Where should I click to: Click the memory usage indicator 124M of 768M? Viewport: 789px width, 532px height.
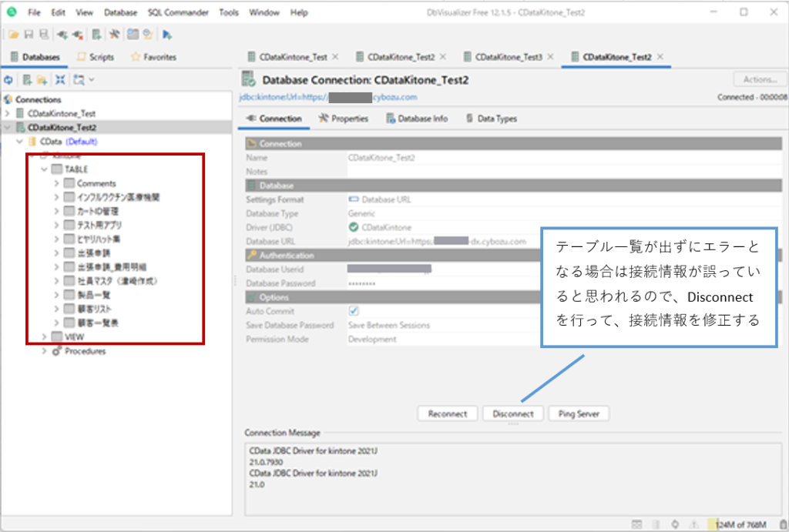click(740, 524)
